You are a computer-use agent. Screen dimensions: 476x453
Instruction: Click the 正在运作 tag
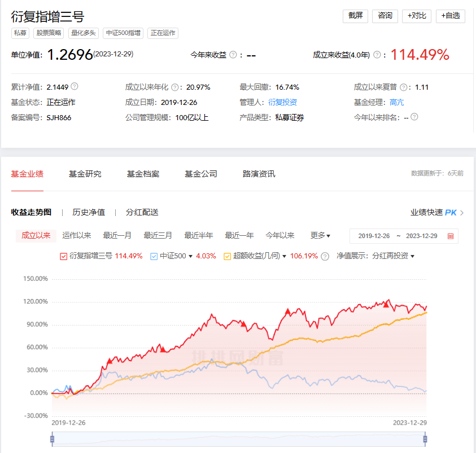[x=163, y=33]
